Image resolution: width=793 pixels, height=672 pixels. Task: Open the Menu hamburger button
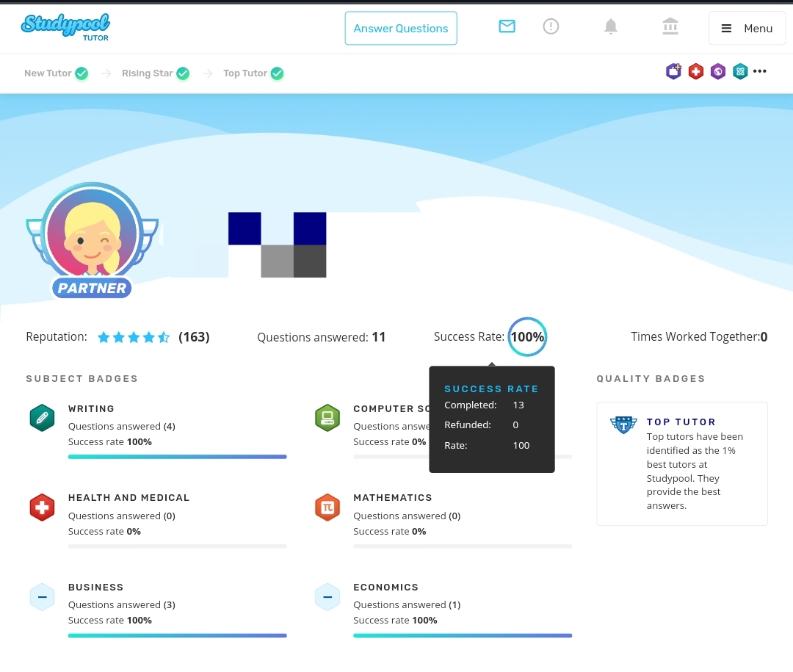pyautogui.click(x=747, y=29)
